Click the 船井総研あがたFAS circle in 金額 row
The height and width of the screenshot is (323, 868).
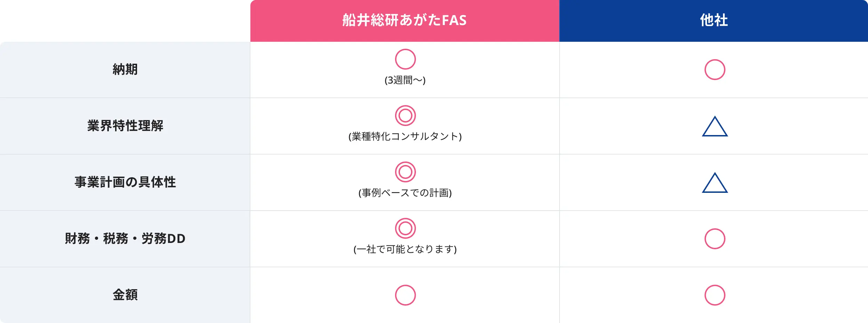[x=405, y=295]
